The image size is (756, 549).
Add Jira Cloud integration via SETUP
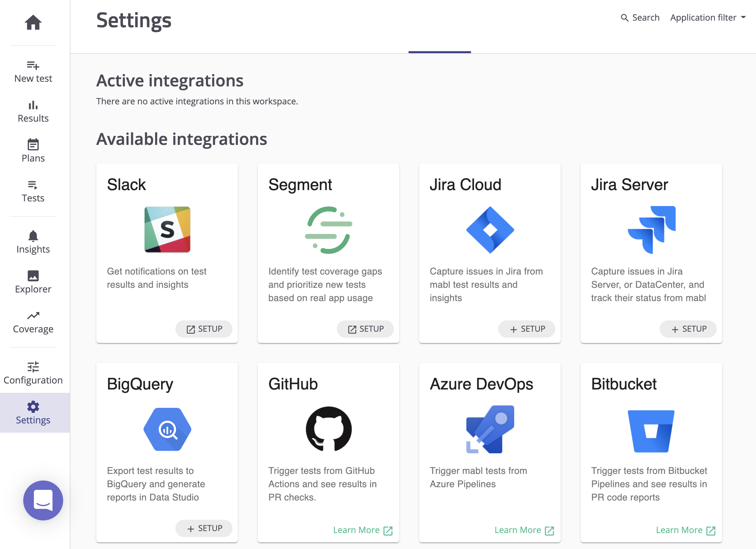point(527,329)
